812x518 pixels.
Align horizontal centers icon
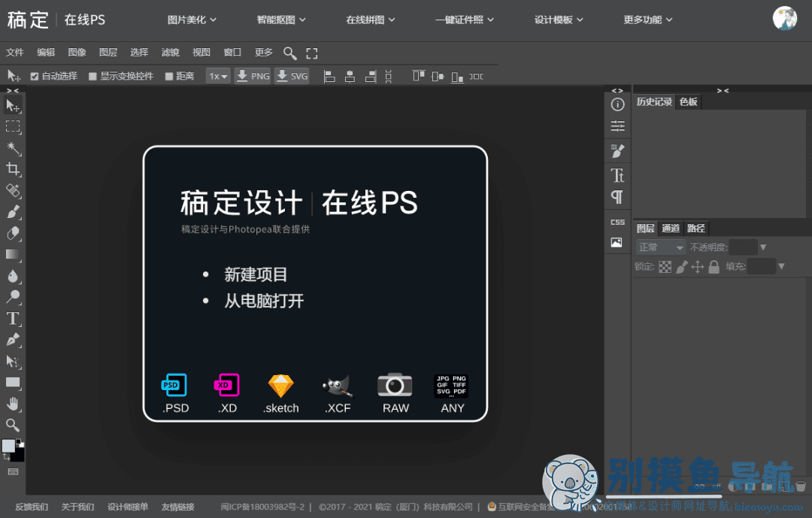pos(350,77)
